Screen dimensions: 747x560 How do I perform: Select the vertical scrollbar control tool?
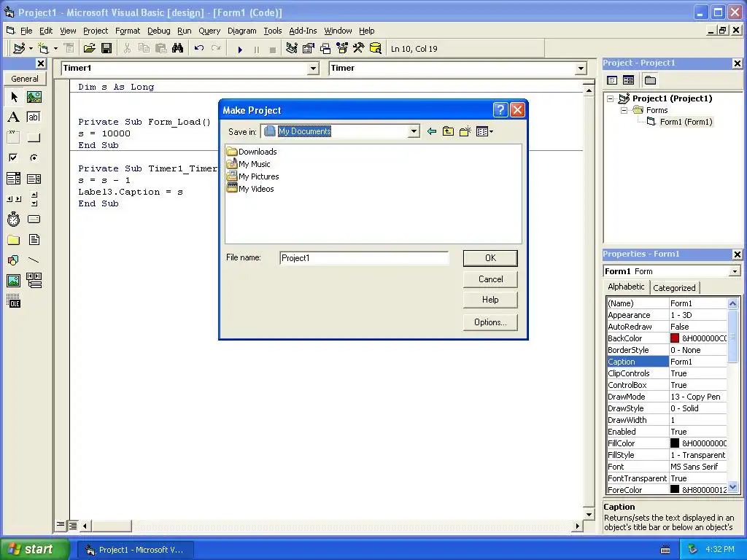[x=34, y=199]
